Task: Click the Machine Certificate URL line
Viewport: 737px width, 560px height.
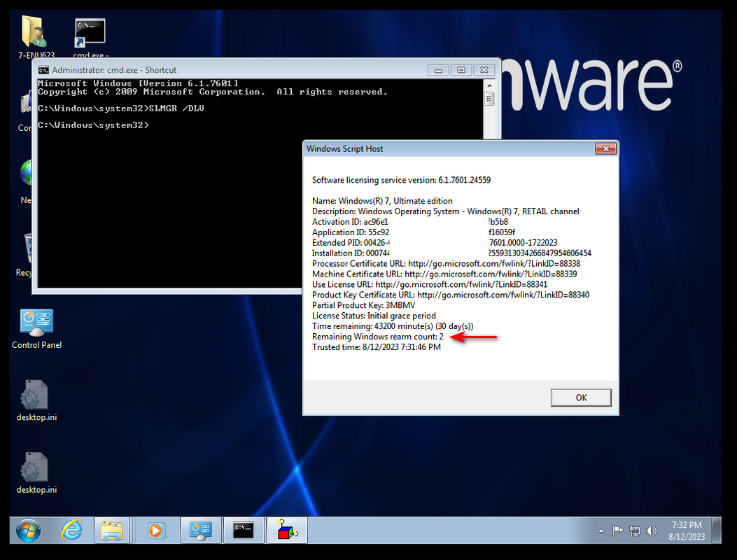Action: [444, 274]
